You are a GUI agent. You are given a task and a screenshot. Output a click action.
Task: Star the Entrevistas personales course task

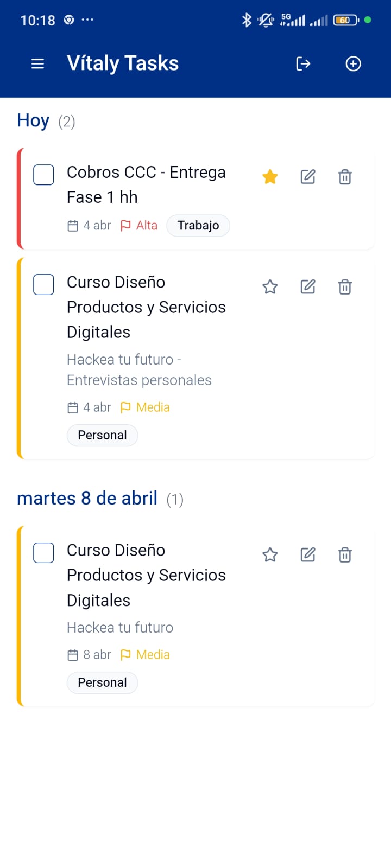270,286
